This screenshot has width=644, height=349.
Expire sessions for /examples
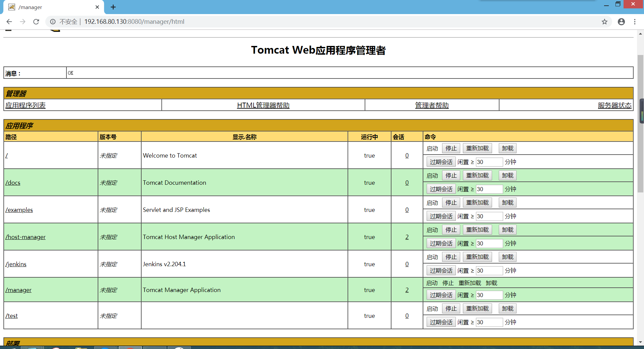pos(441,216)
